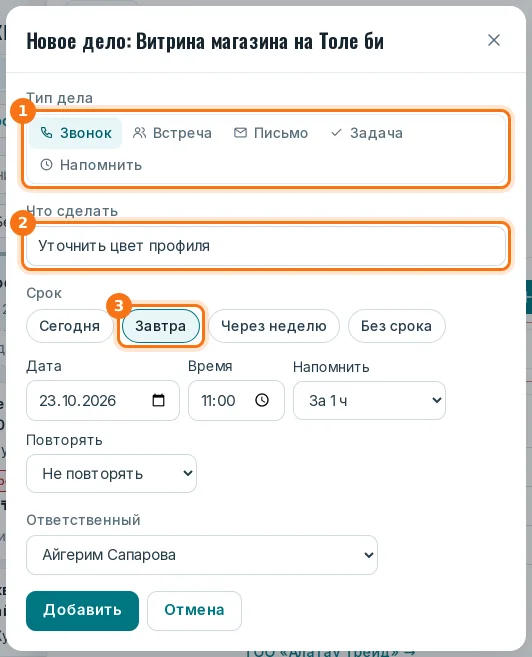Select the Задача task type
Viewport: 532px width, 657px height.
coord(367,133)
